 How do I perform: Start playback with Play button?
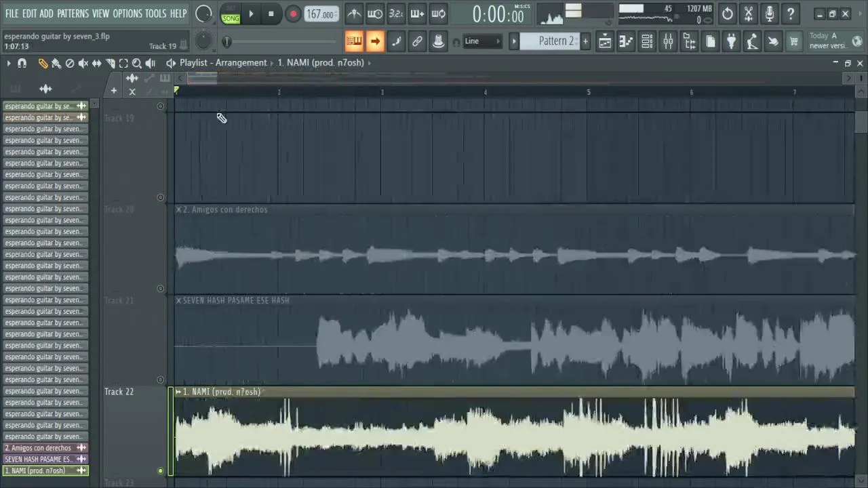coord(251,14)
